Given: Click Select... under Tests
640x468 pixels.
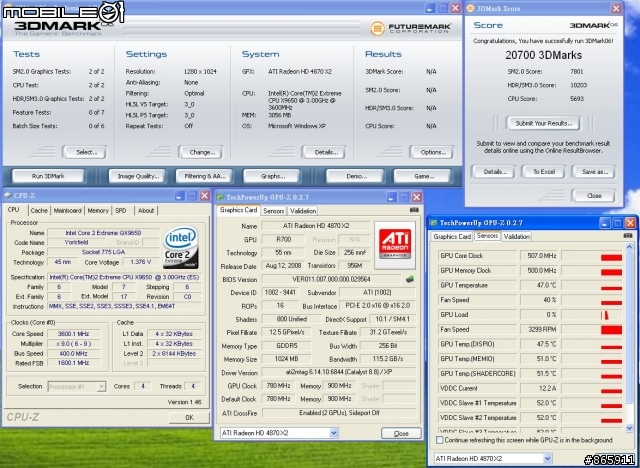Looking at the screenshot, I should 87,153.
